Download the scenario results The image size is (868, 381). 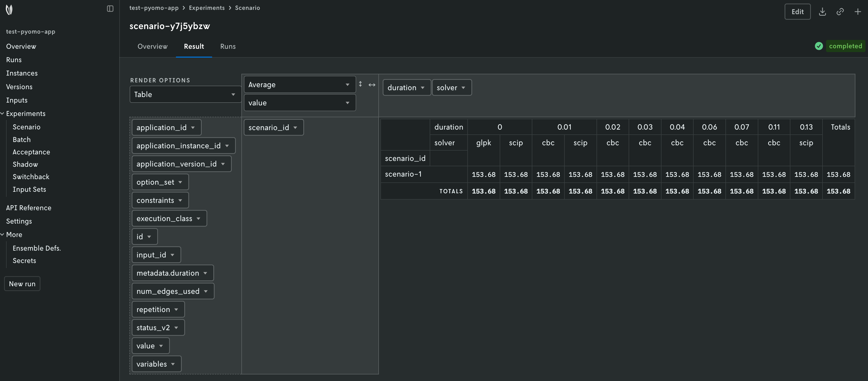(x=823, y=12)
